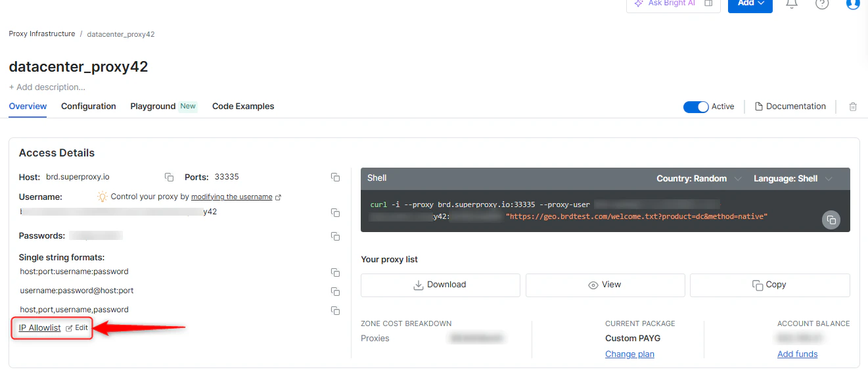Screen dimensions: 868x380
Task: Click the lightbulb tip icon
Action: (103, 197)
